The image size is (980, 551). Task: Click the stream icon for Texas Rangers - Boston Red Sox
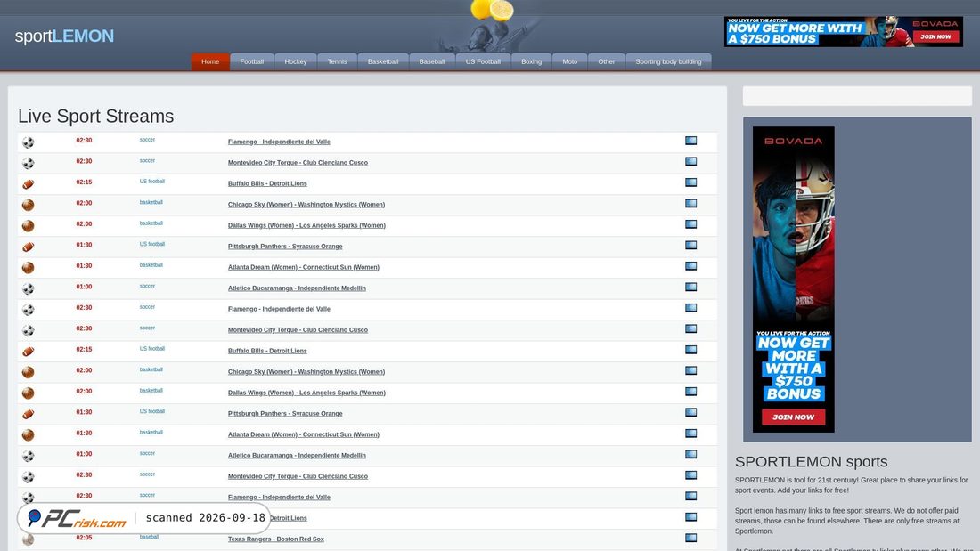(x=690, y=538)
